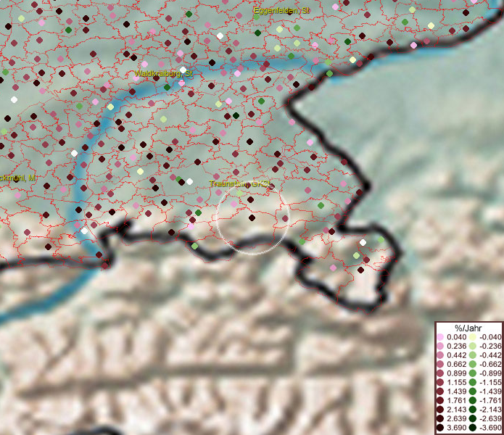The width and height of the screenshot is (504, 435).
Task: Click the Traunstein city label
Action: coord(239,185)
